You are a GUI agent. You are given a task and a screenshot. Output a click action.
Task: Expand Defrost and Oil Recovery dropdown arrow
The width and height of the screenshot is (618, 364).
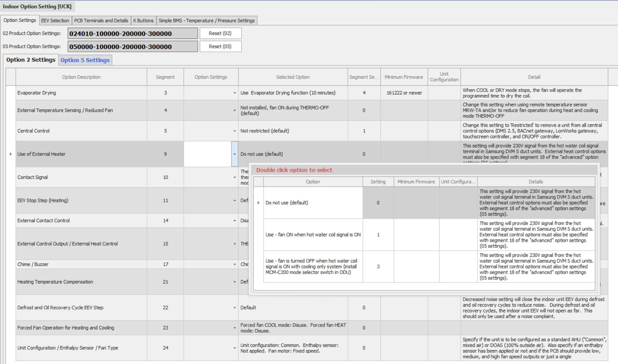pos(234,308)
